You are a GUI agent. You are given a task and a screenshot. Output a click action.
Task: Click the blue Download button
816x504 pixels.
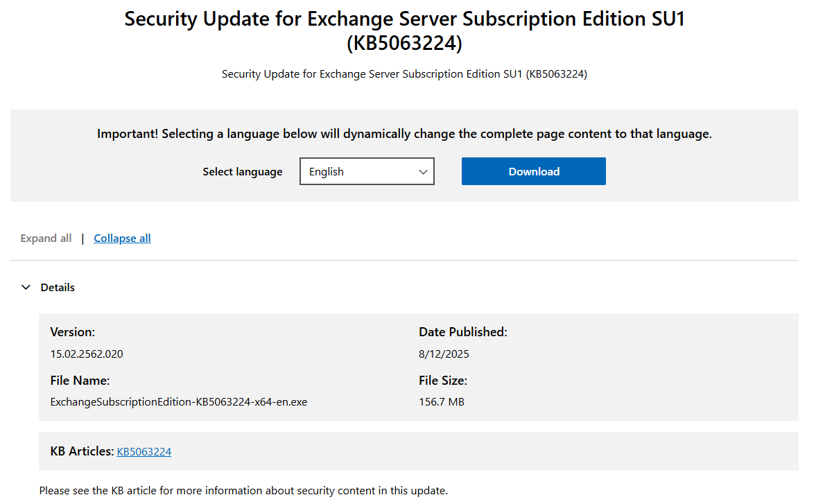point(533,171)
